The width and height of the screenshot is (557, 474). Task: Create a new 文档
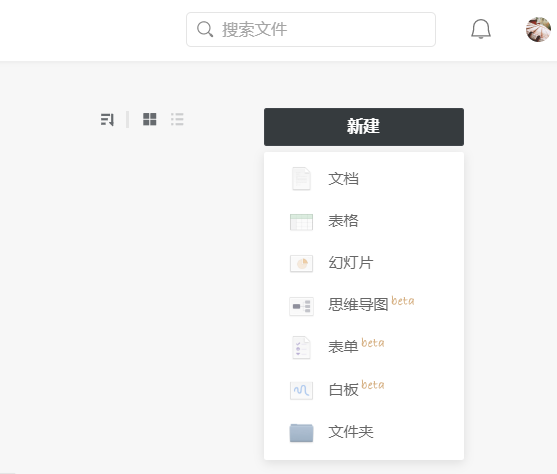[364, 178]
